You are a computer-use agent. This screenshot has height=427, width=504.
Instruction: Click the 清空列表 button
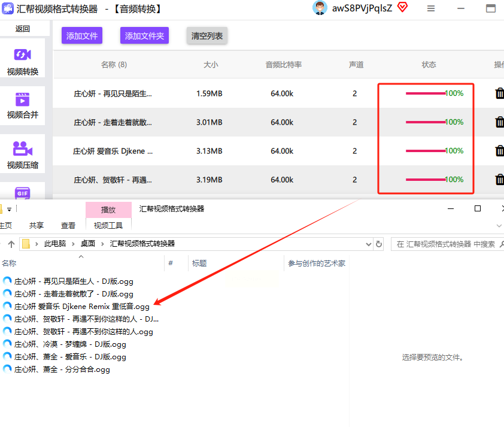tap(207, 36)
